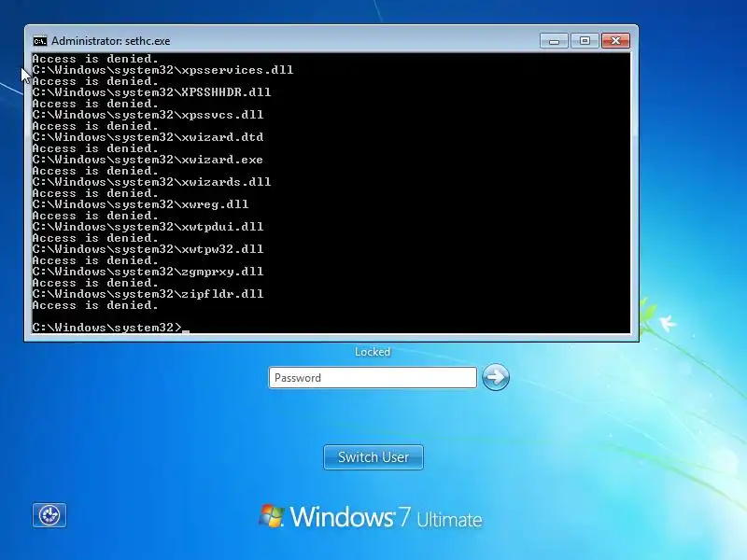Click into the Password field
The height and width of the screenshot is (560, 747).
(373, 378)
